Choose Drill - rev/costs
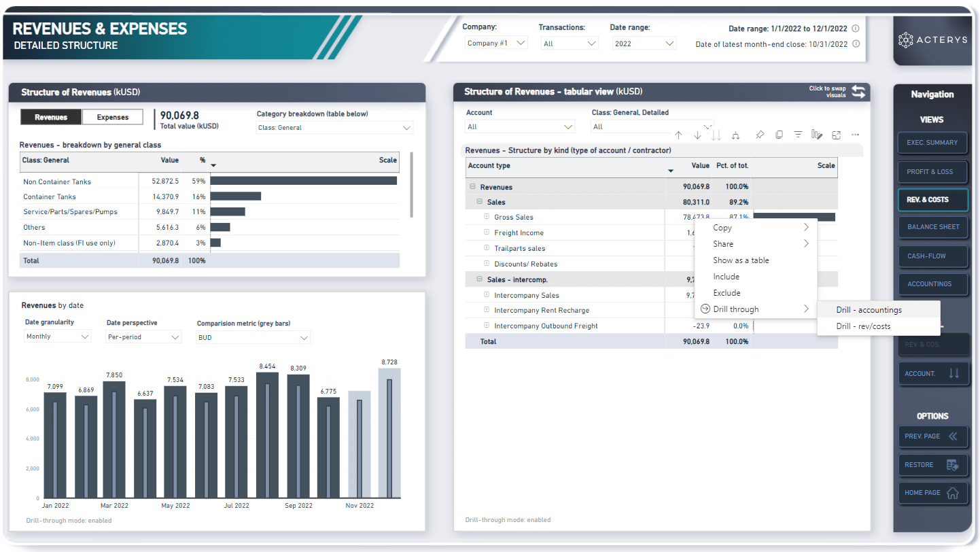 [879, 326]
